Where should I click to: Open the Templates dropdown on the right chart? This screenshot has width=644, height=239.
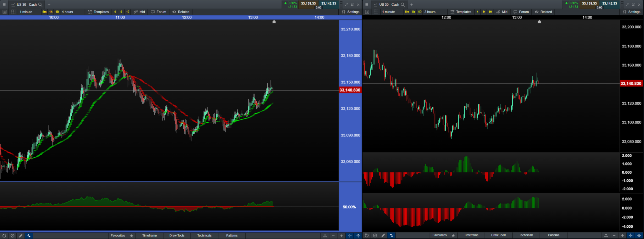click(x=461, y=12)
